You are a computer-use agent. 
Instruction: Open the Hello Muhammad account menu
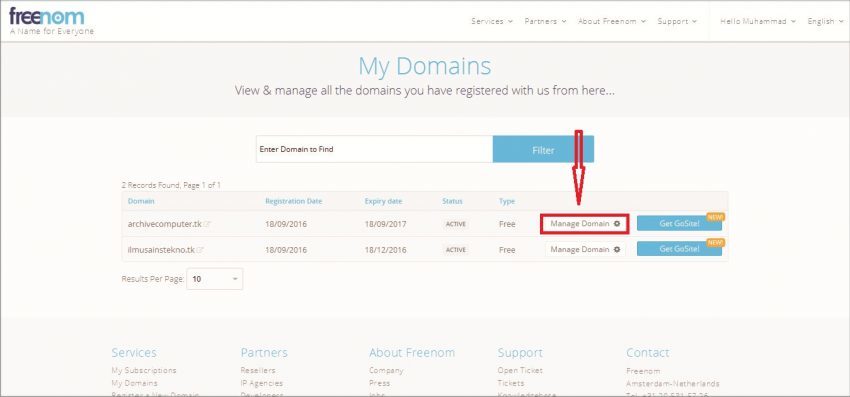(758, 21)
